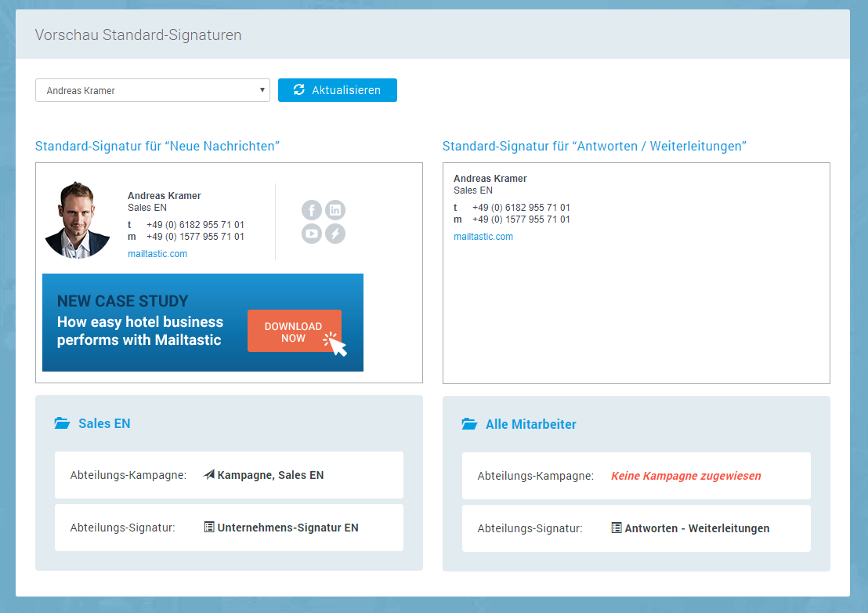The image size is (868, 613).
Task: Click Abteilungs-Signatur label under Alle Mitarbeiter
Action: pyautogui.click(x=530, y=528)
